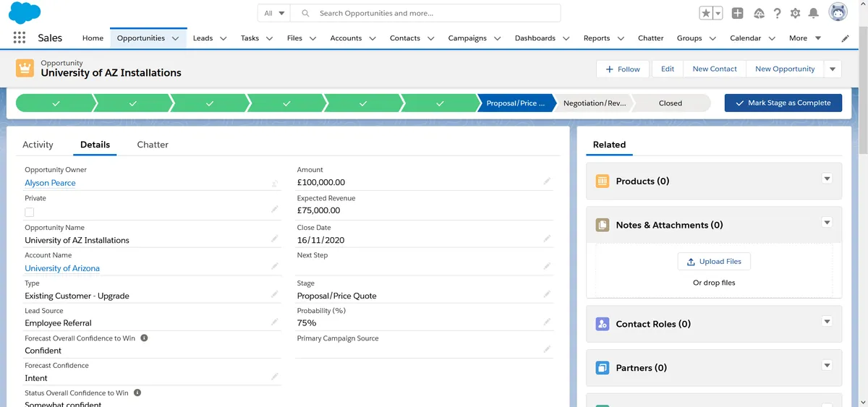Select the Details tab
This screenshot has height=407, width=868.
point(95,145)
